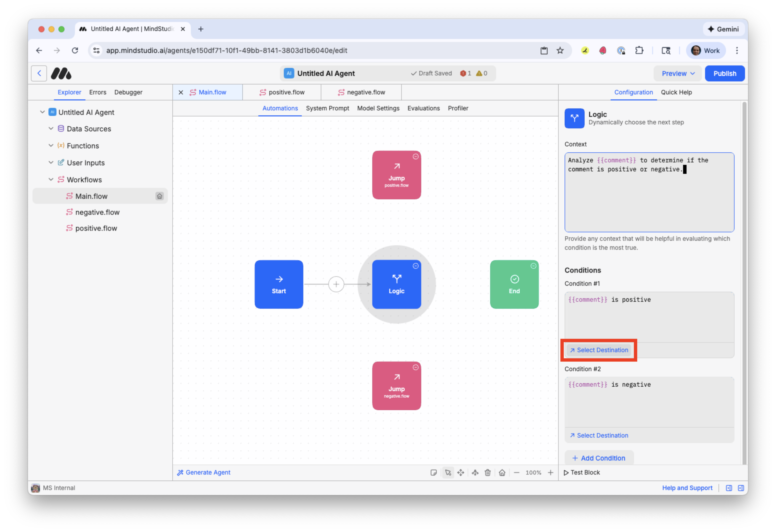Toggle the right sidebar panel icon

741,488
